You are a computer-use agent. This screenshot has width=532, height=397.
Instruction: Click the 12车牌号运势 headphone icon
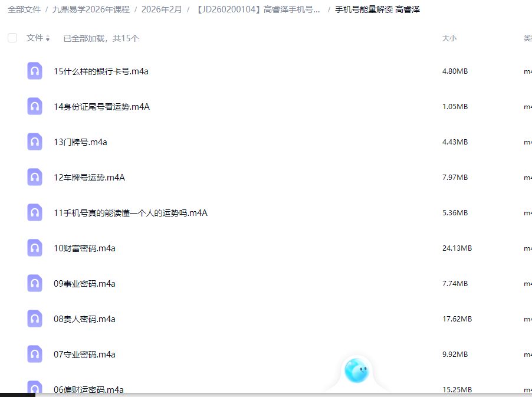pyautogui.click(x=35, y=177)
